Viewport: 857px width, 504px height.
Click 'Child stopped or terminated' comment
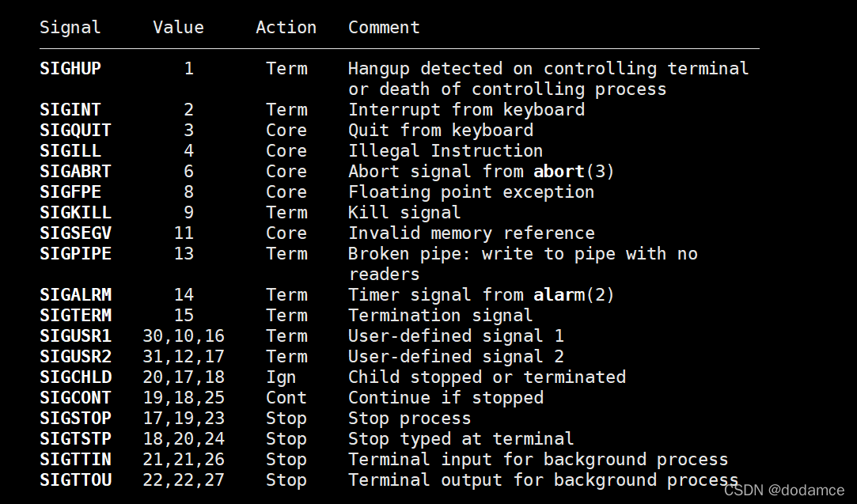[x=487, y=377]
